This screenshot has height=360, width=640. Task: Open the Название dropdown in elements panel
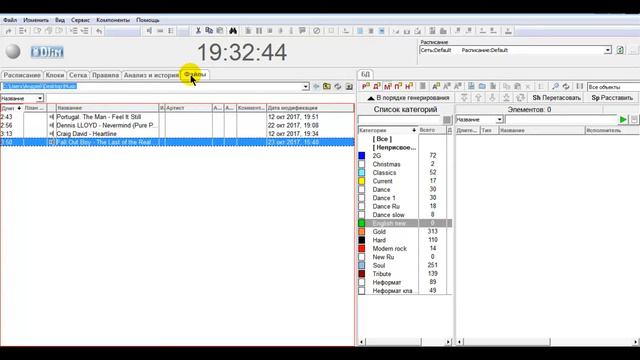500,120
